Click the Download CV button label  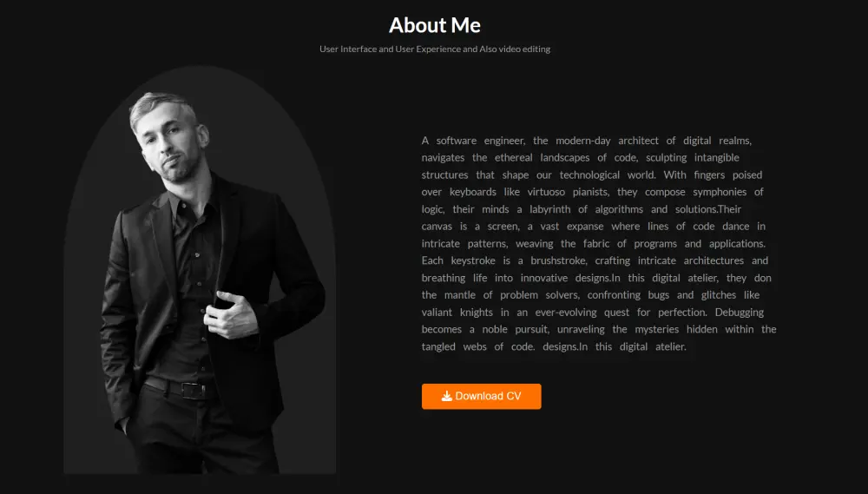pos(488,396)
